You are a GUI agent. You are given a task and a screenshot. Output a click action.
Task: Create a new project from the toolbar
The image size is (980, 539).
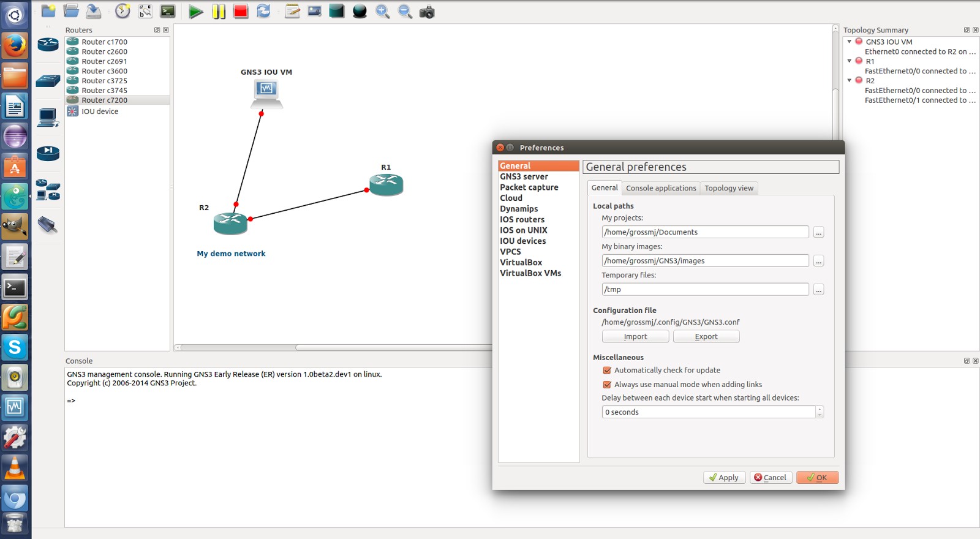click(48, 11)
